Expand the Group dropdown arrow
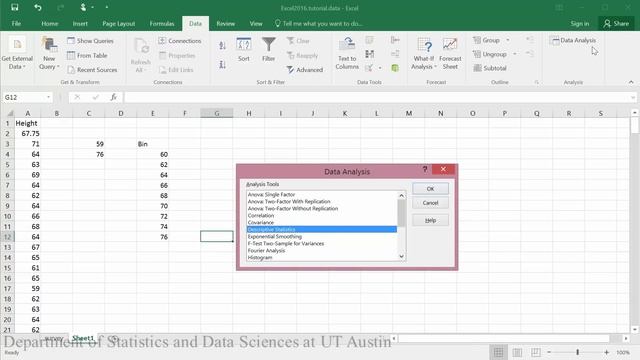 [508, 40]
